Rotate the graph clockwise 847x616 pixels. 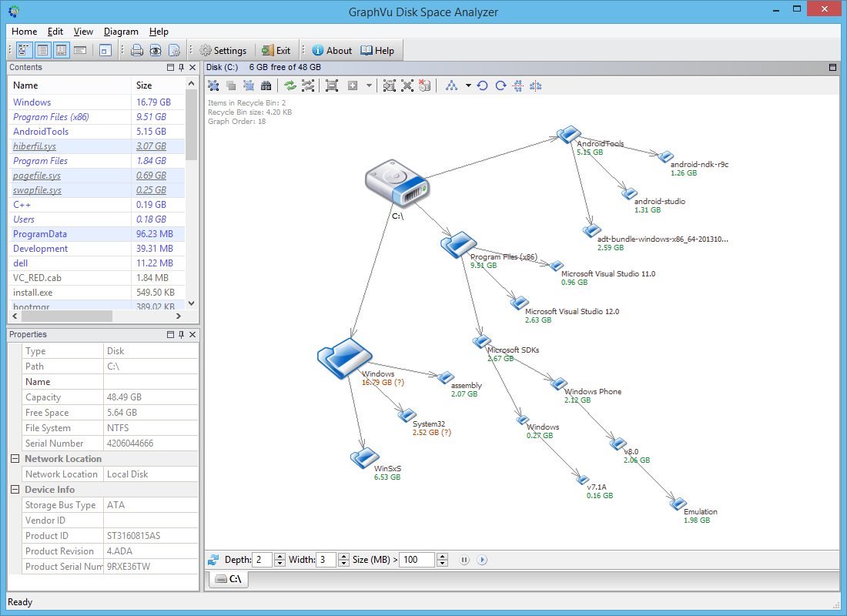click(500, 85)
